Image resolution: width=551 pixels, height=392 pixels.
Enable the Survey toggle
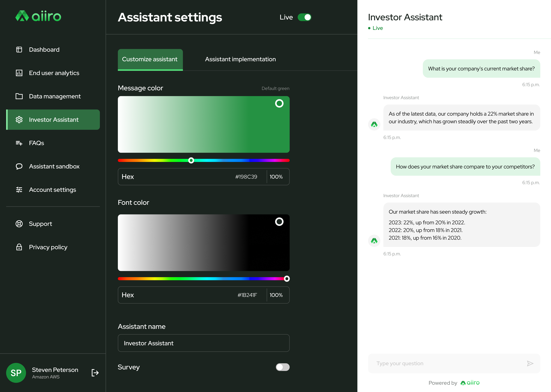(x=283, y=367)
